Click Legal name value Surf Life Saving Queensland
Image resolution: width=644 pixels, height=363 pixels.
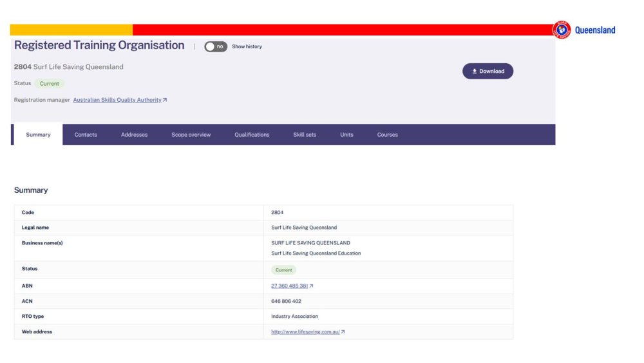tap(304, 228)
